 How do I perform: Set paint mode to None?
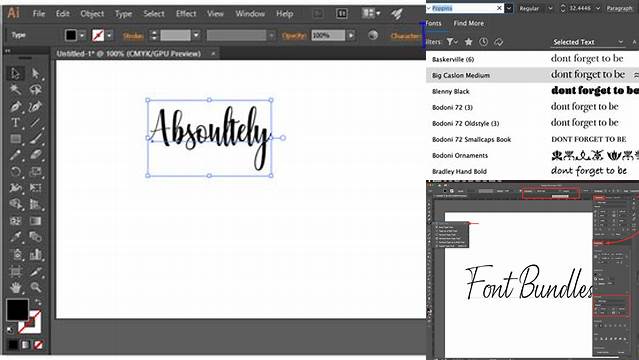tap(38, 345)
